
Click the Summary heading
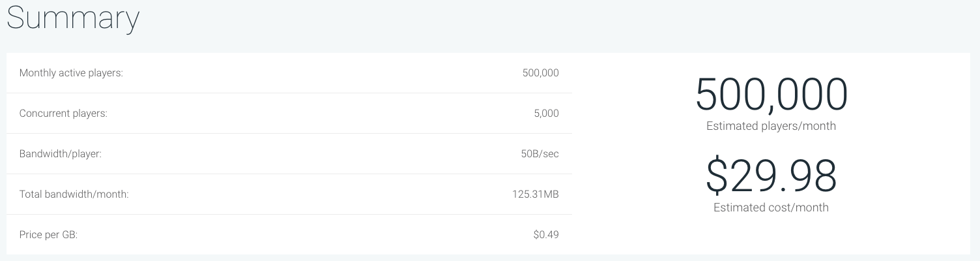[73, 19]
